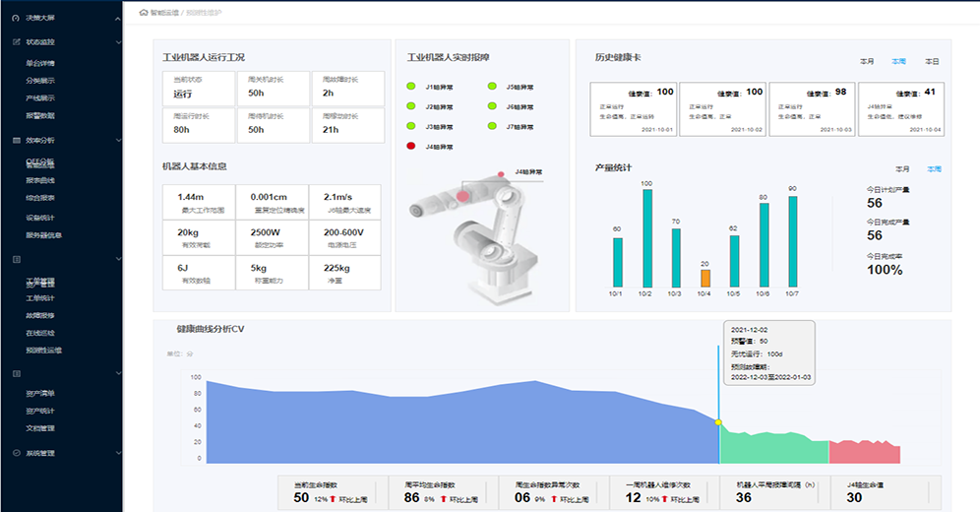Open 预测性运维 in the sidebar
980x512 pixels.
tap(43, 351)
